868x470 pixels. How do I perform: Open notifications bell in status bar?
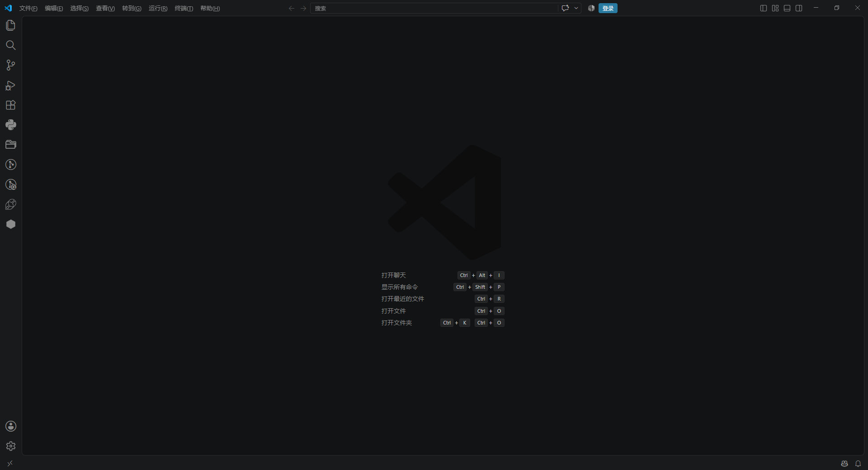858,464
